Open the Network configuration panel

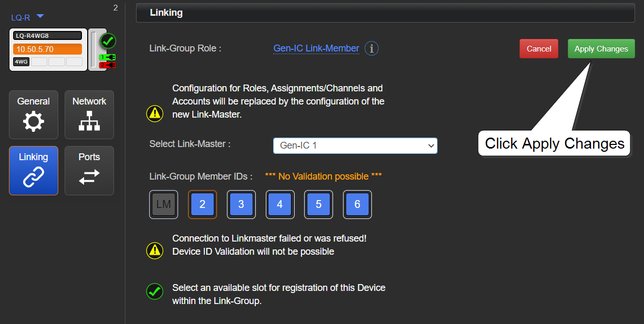[89, 114]
